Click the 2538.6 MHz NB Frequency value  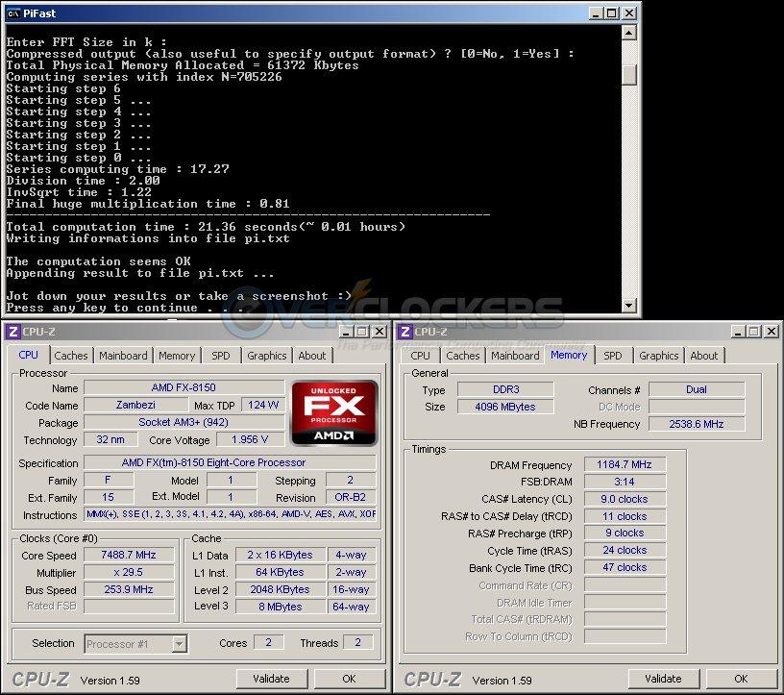[697, 424]
